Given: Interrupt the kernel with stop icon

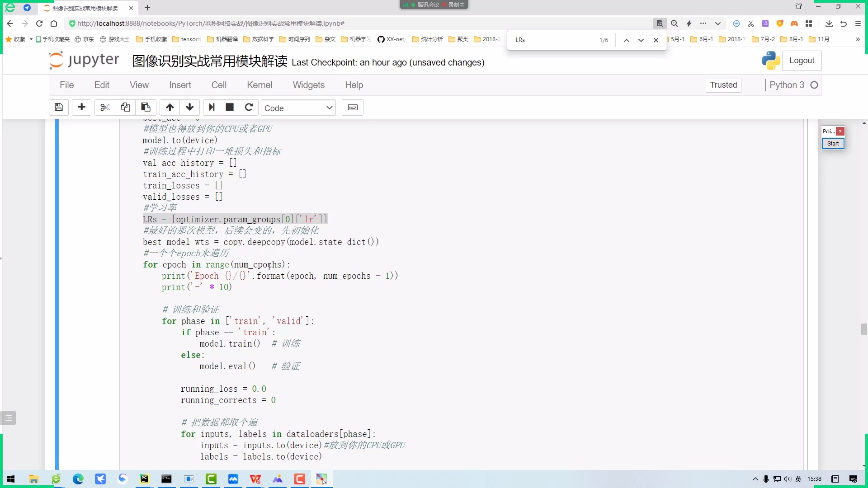Looking at the screenshot, I should (x=229, y=108).
